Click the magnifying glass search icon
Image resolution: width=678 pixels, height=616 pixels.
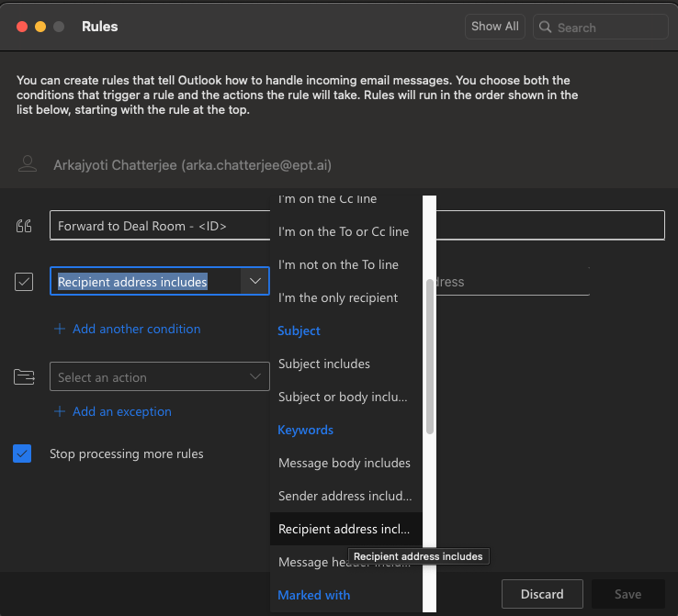(x=545, y=28)
